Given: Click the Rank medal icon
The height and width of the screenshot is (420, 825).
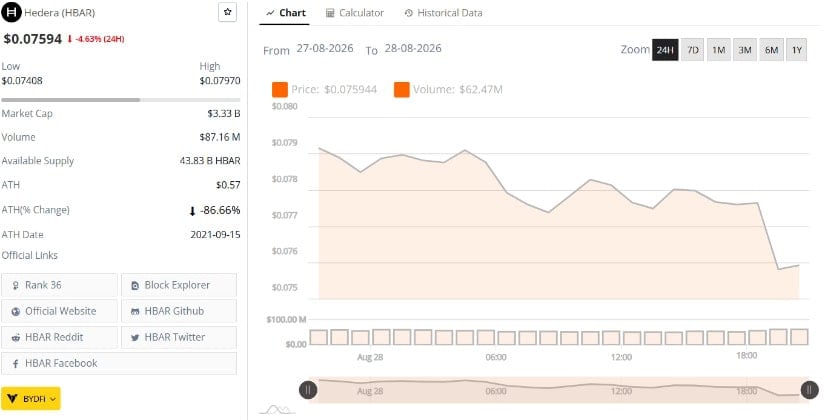Looking at the screenshot, I should 16,285.
